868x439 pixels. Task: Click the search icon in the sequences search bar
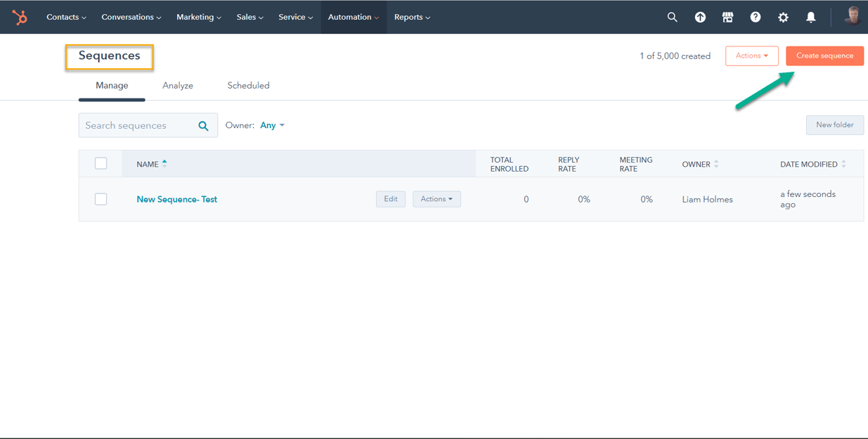(203, 125)
